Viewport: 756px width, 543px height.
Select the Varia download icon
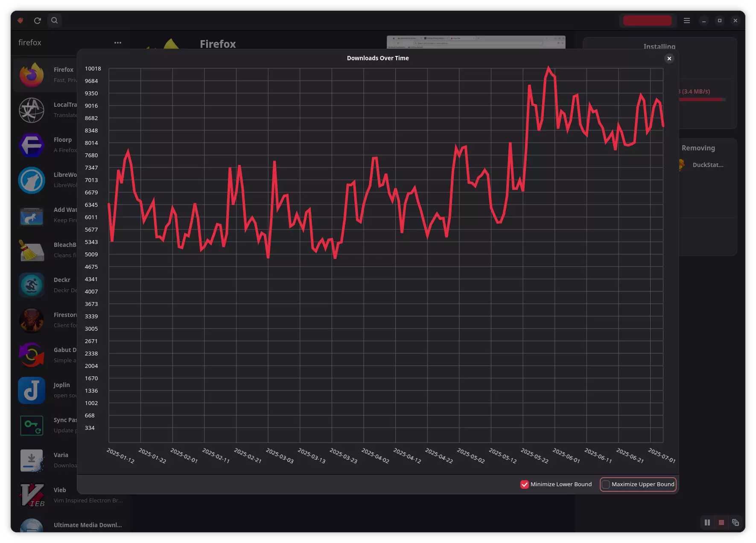tap(32, 461)
